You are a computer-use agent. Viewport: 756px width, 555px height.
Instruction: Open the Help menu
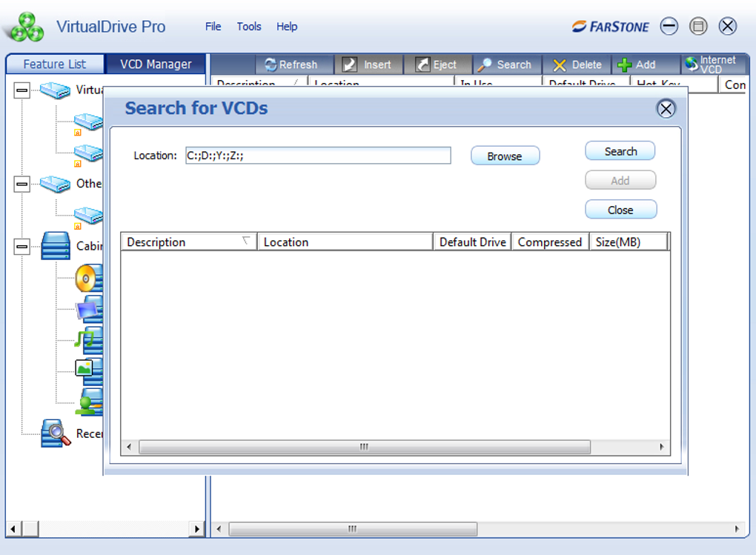(287, 27)
